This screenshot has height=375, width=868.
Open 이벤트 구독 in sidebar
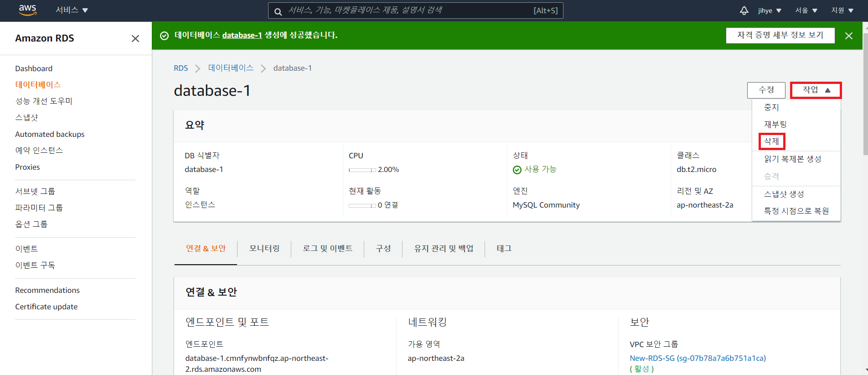click(35, 266)
